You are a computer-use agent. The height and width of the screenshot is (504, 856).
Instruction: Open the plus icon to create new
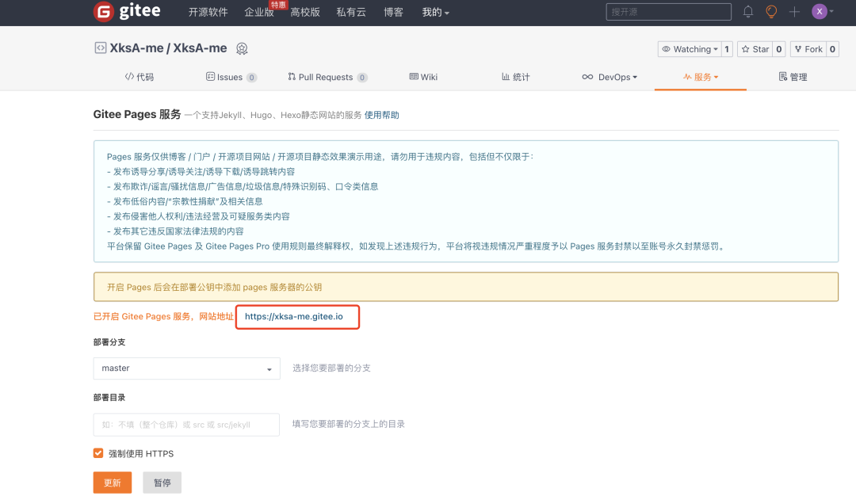(793, 11)
